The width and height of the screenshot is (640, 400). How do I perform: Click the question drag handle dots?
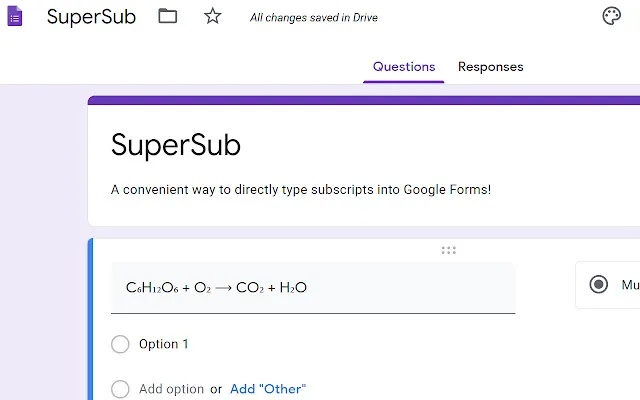(x=448, y=250)
